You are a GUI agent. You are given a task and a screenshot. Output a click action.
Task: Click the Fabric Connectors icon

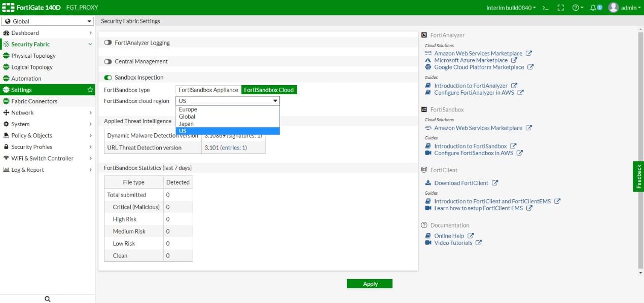tap(6, 101)
